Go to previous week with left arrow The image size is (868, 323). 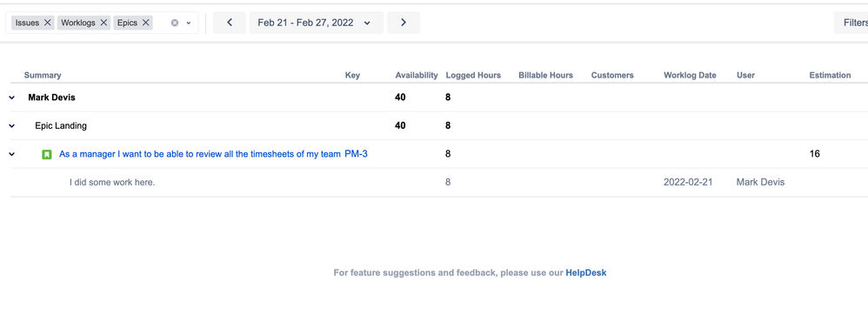click(x=230, y=23)
